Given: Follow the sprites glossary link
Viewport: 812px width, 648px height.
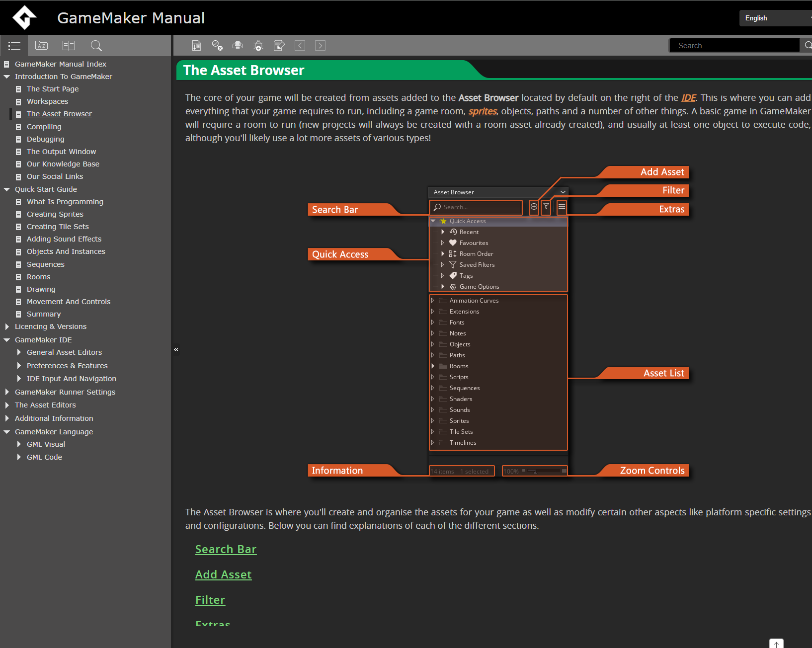Looking at the screenshot, I should pos(483,111).
